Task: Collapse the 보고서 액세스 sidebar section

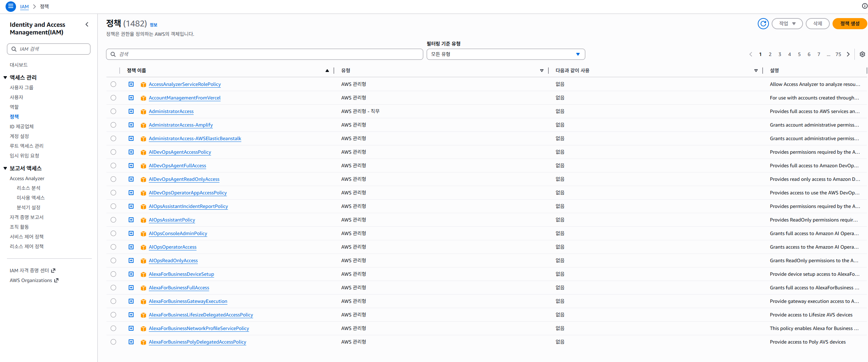Action: (5, 168)
